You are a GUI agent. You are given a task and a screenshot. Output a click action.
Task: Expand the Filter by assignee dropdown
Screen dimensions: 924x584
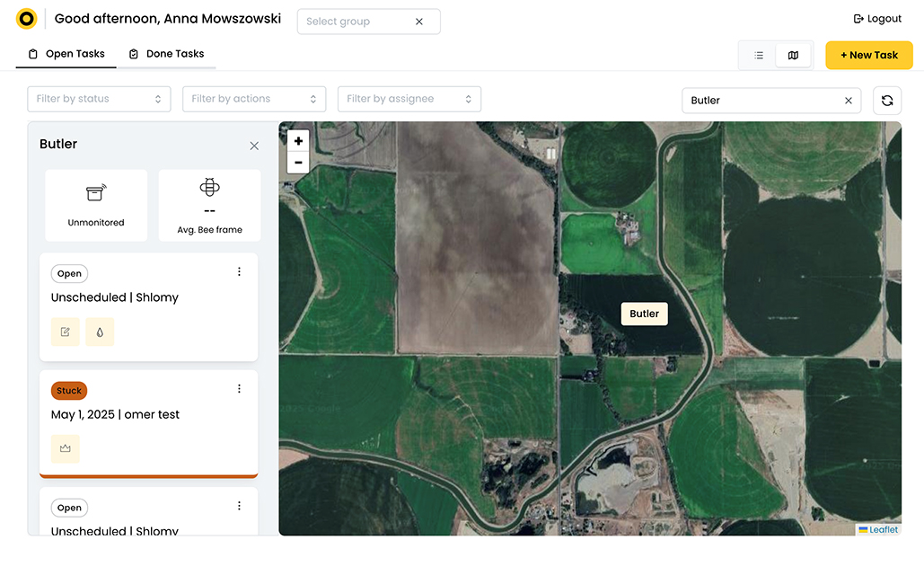pyautogui.click(x=409, y=99)
